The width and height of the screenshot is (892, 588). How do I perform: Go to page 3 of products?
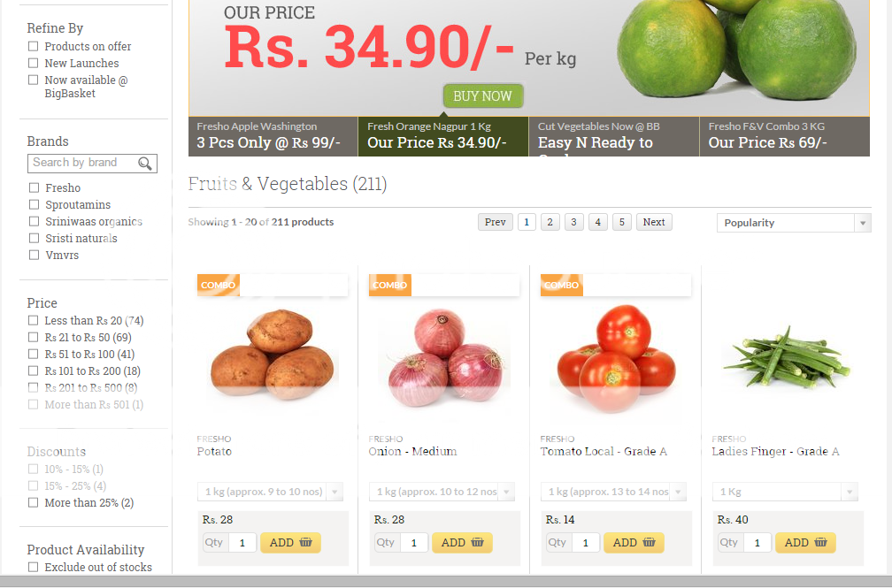573,222
